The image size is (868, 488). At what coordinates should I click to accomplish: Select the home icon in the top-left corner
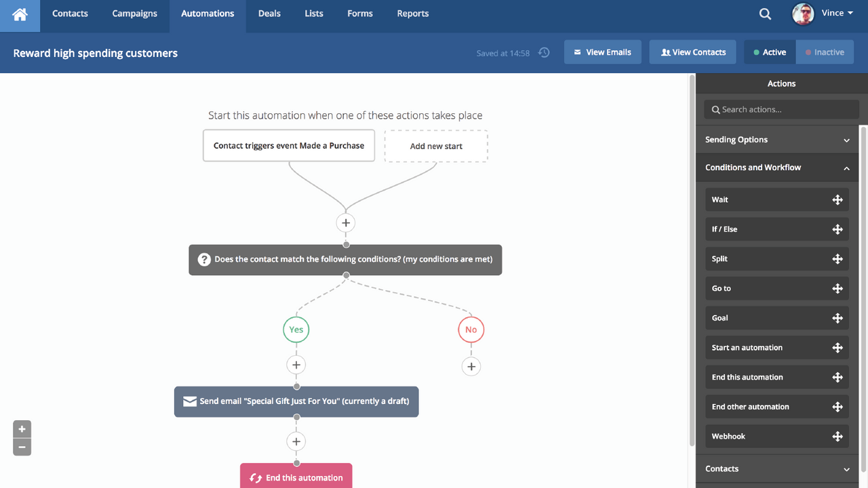click(19, 14)
